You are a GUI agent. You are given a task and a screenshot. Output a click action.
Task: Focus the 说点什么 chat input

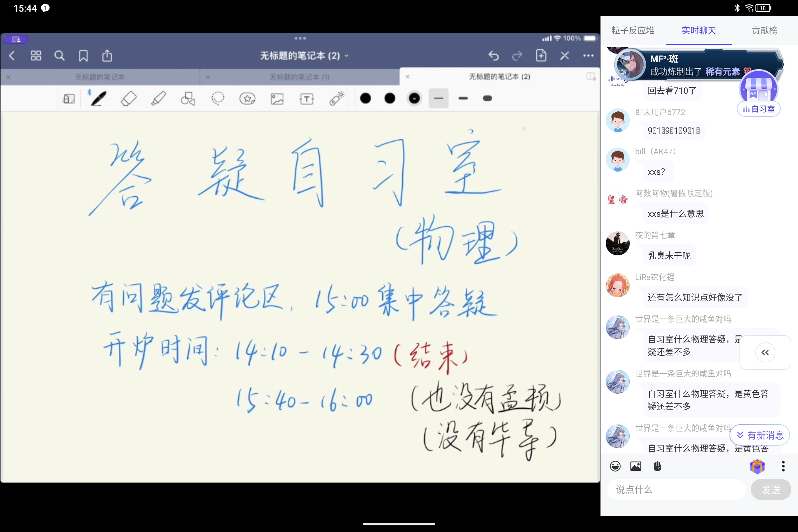click(677, 489)
